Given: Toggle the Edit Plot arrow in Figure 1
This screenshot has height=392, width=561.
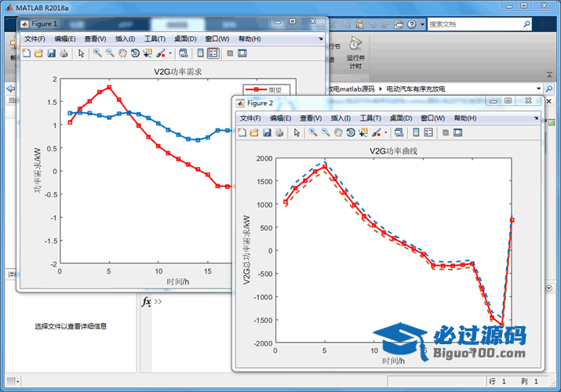Looking at the screenshot, I should click(x=82, y=53).
